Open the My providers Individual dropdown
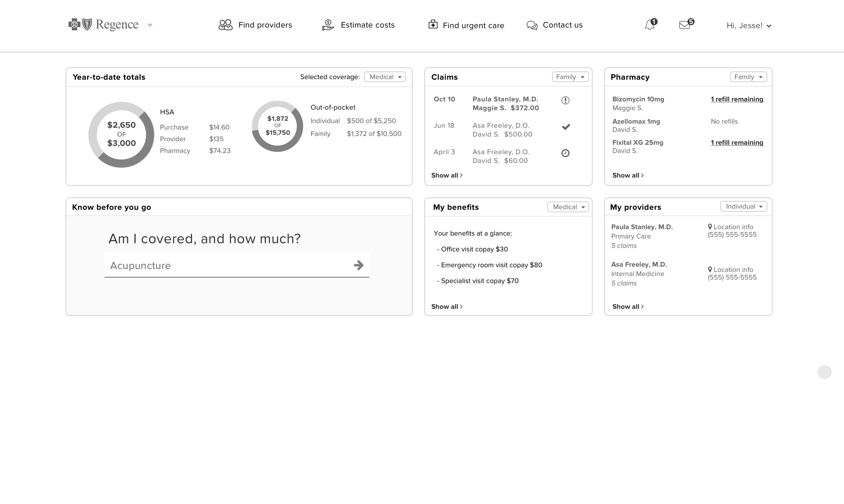The width and height of the screenshot is (844, 504). tap(743, 207)
